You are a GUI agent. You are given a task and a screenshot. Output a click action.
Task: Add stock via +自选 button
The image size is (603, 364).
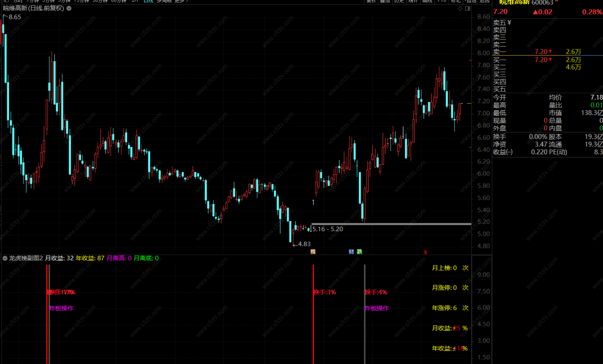(x=470, y=1)
